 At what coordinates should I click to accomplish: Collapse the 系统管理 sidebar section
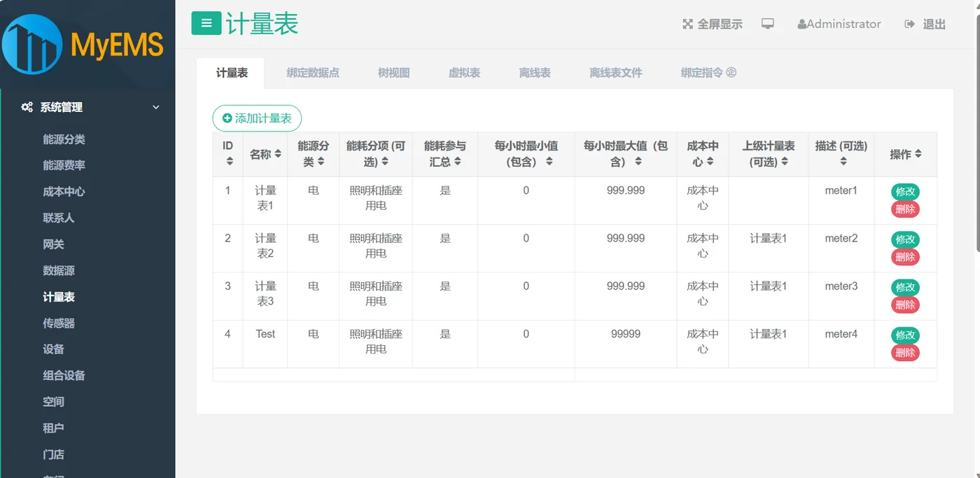157,107
